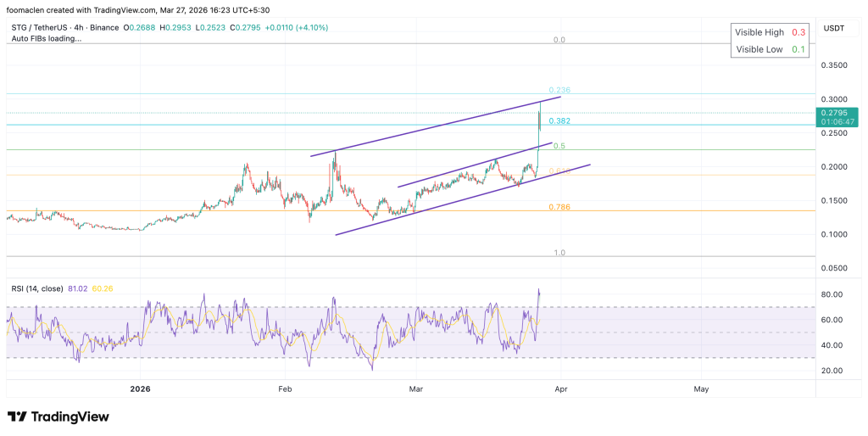Select the 0.382 Fibonacci level label
The width and height of the screenshot is (868, 436).
559,121
